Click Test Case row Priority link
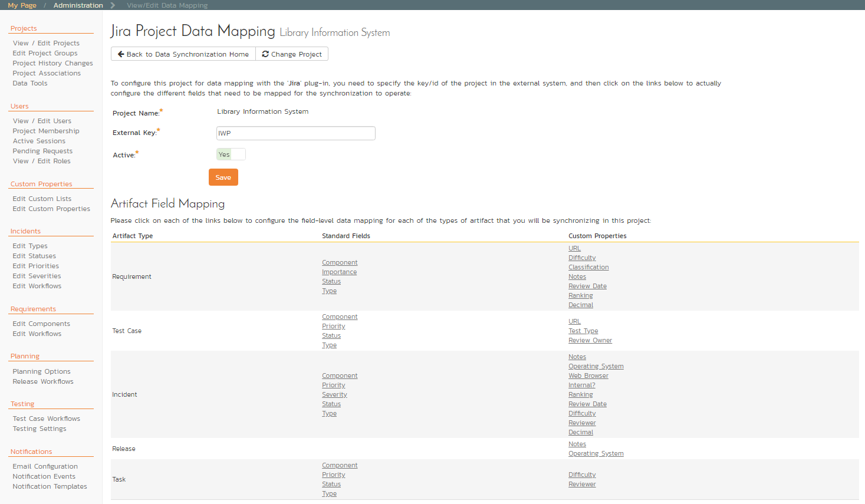Viewport: 865px width, 504px height. 334,326
